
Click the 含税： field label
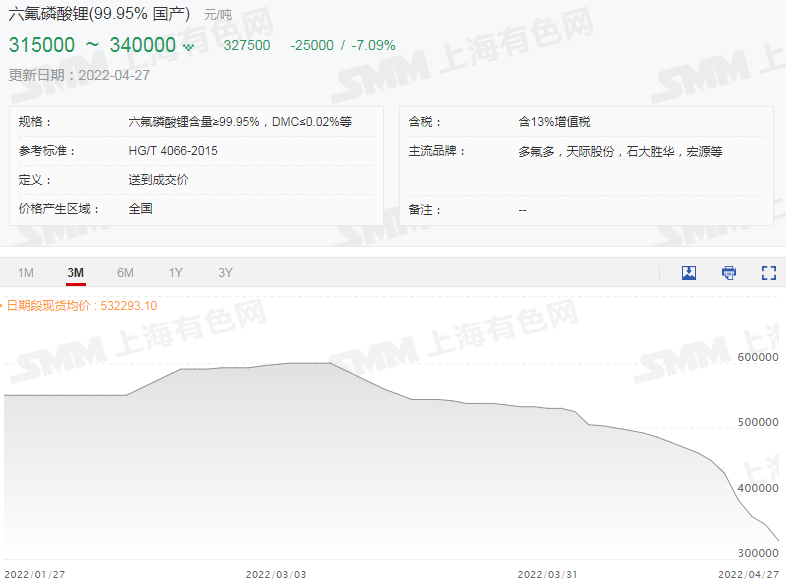tap(425, 122)
